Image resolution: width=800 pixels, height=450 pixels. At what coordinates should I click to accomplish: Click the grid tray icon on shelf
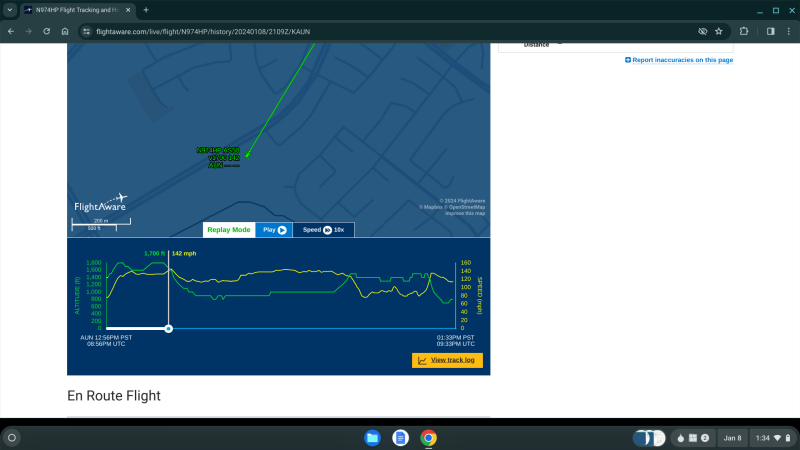[693, 438]
